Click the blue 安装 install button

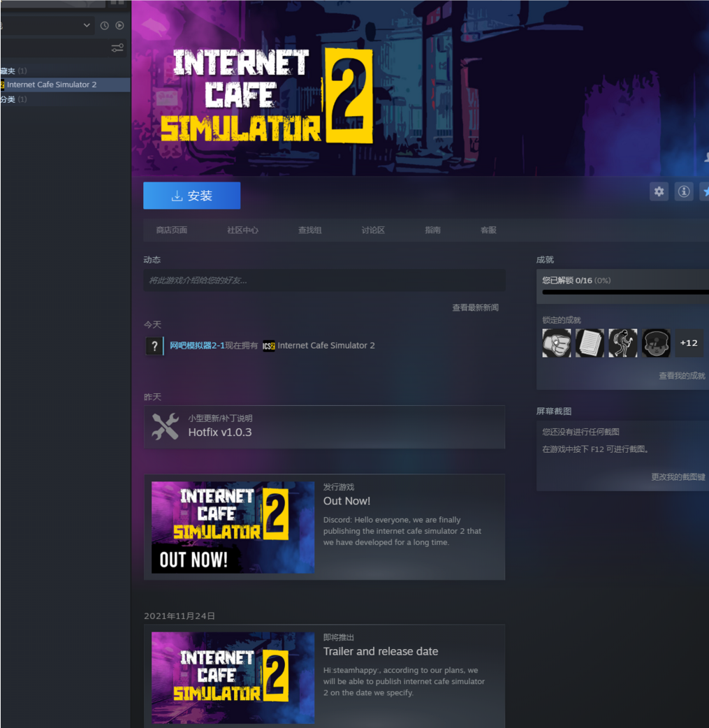click(192, 196)
